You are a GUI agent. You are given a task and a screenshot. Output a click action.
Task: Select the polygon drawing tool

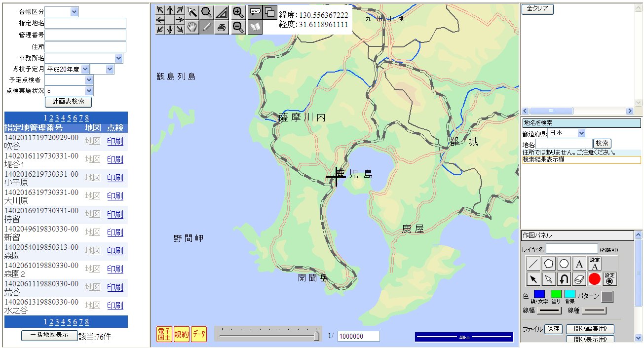548,264
